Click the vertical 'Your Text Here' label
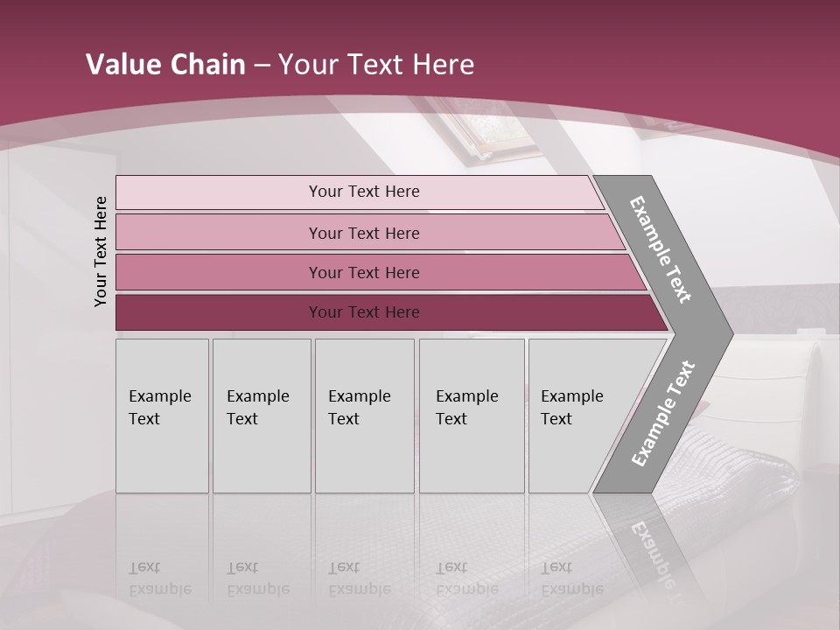This screenshot has height=630, width=840. click(101, 251)
